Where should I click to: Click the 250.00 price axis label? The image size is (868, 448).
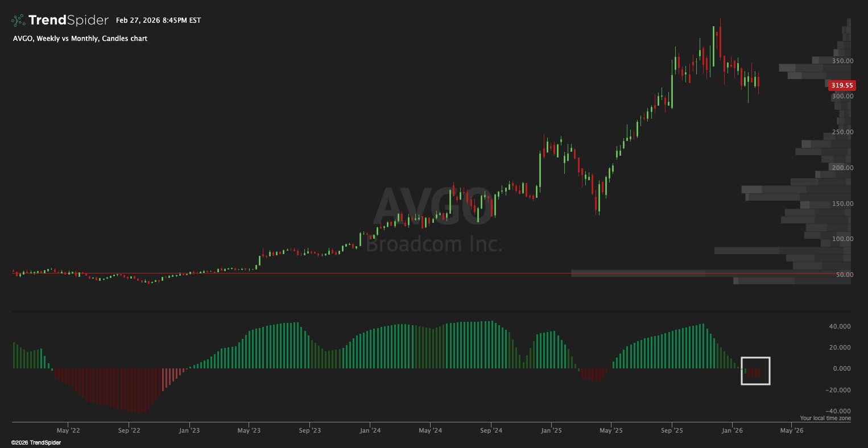click(842, 132)
